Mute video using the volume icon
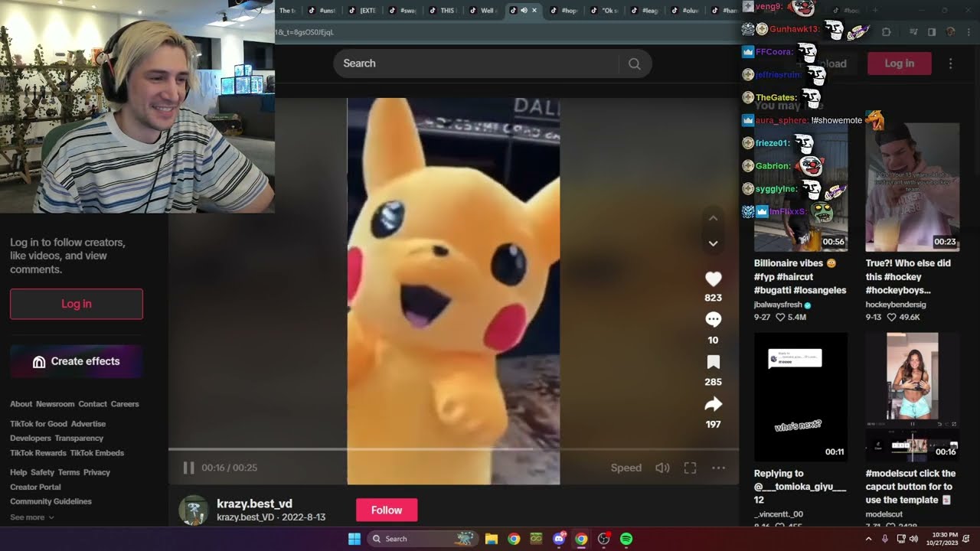The height and width of the screenshot is (551, 980). [x=662, y=468]
